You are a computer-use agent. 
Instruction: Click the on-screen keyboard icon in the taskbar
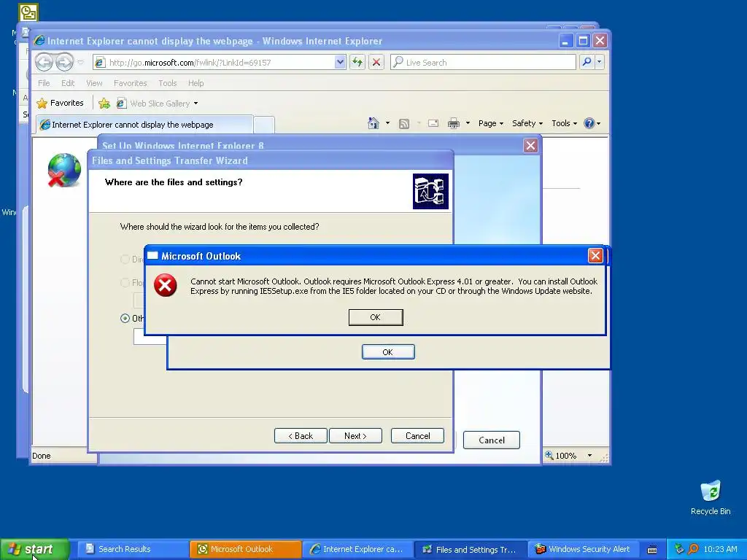[x=652, y=550]
